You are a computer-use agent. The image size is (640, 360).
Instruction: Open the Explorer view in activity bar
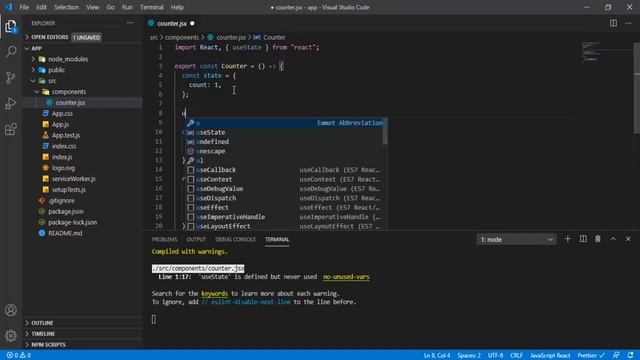coord(11,27)
